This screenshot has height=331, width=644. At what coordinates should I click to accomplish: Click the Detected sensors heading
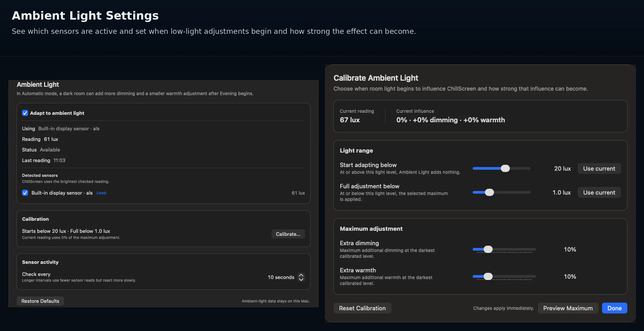pos(40,175)
